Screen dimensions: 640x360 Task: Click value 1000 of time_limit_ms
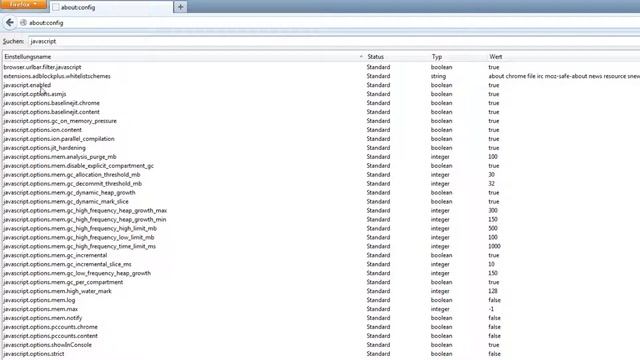click(494, 247)
